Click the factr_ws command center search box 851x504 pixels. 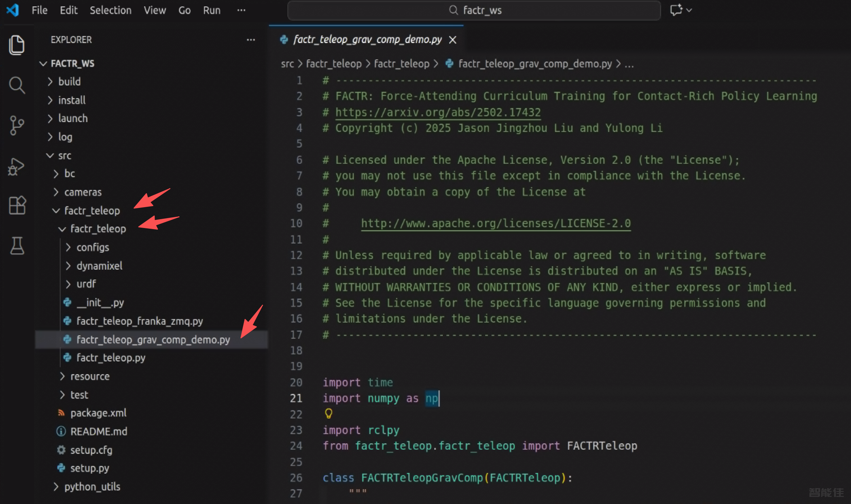(474, 10)
